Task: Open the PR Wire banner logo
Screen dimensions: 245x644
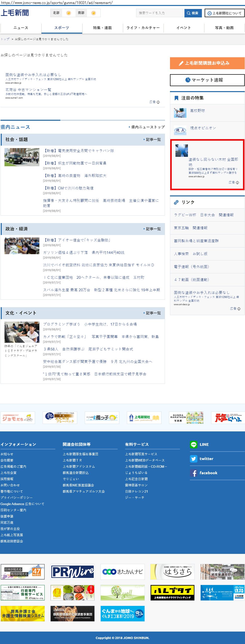Action: tap(73, 572)
